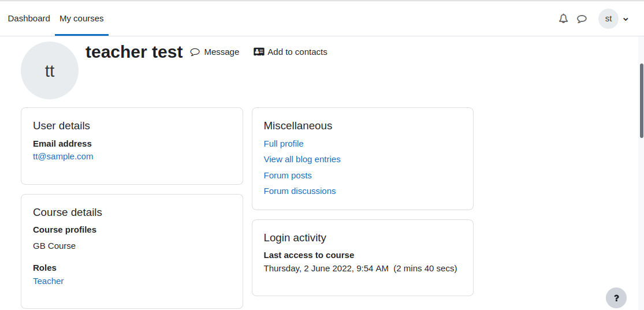Screen dimensions: 644x310
Task: Send a Message to teacher test
Action: pyautogui.click(x=215, y=52)
